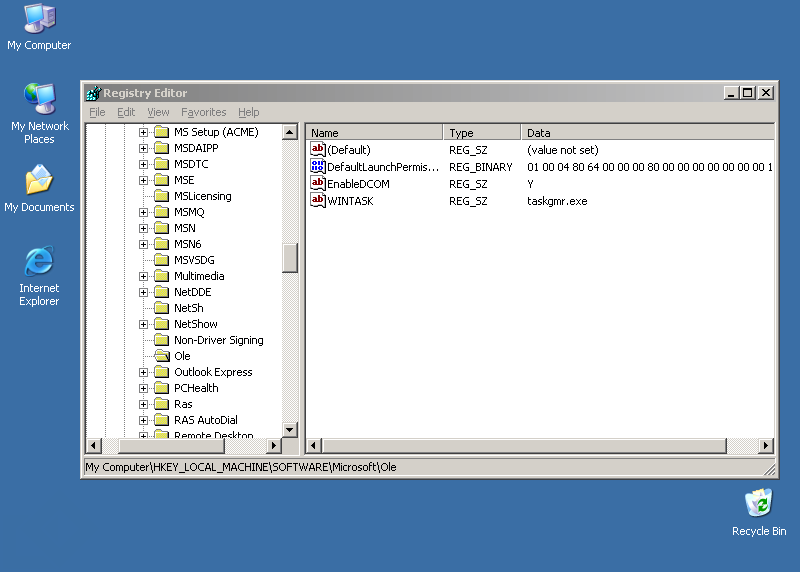Click the folder icon of Multimedia
This screenshot has width=800, height=572.
pyautogui.click(x=162, y=276)
